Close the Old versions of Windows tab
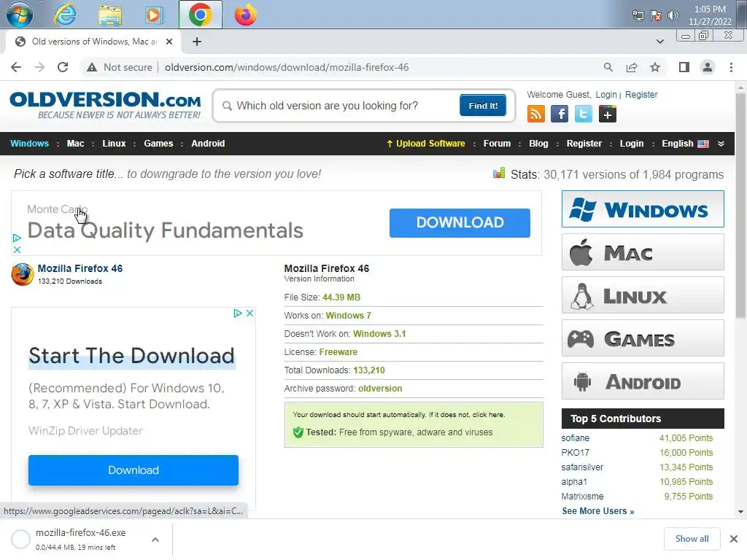The width and height of the screenshot is (747, 560). point(169,42)
